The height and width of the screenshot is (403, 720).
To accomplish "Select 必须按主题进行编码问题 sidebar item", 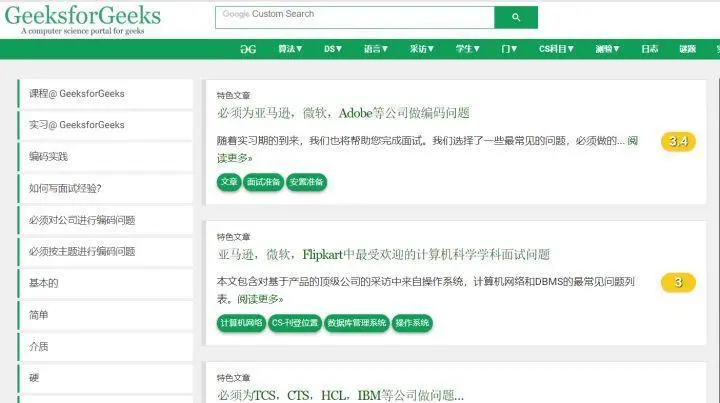I will (105, 252).
